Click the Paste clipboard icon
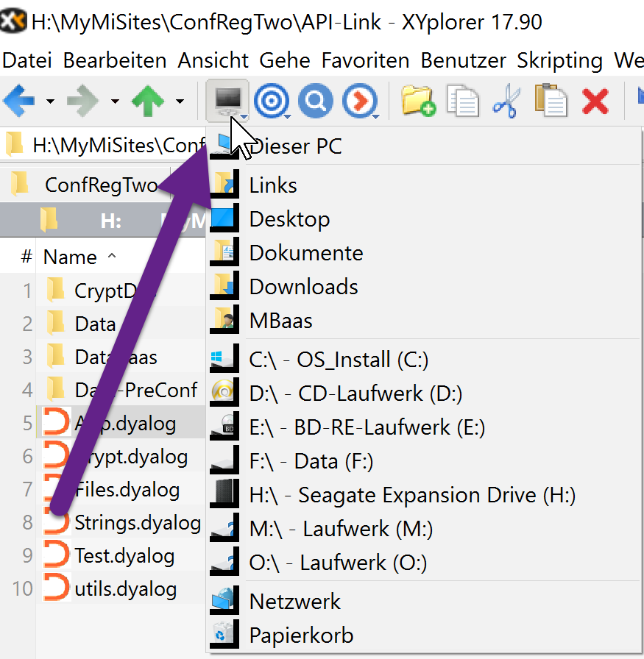Screen dimensions: 644x659 tap(551, 101)
